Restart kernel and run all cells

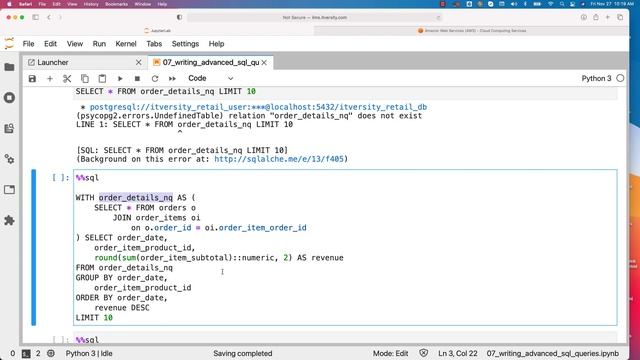click(x=172, y=78)
